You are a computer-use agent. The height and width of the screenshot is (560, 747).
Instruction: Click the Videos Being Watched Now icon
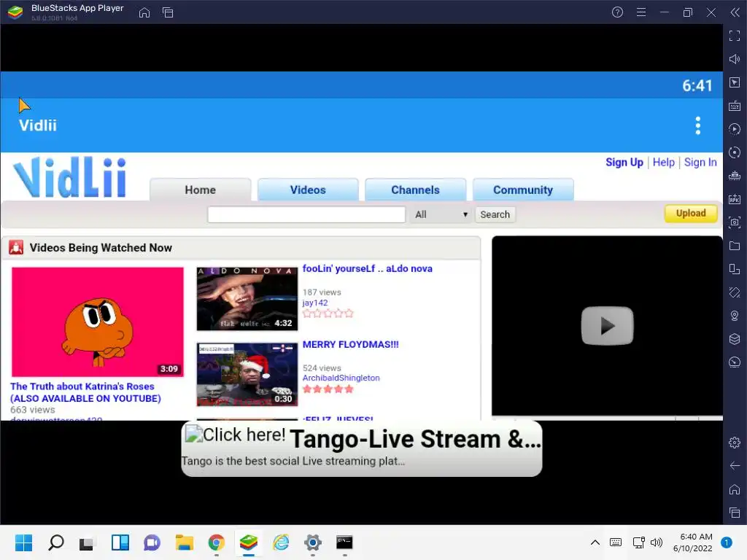16,248
